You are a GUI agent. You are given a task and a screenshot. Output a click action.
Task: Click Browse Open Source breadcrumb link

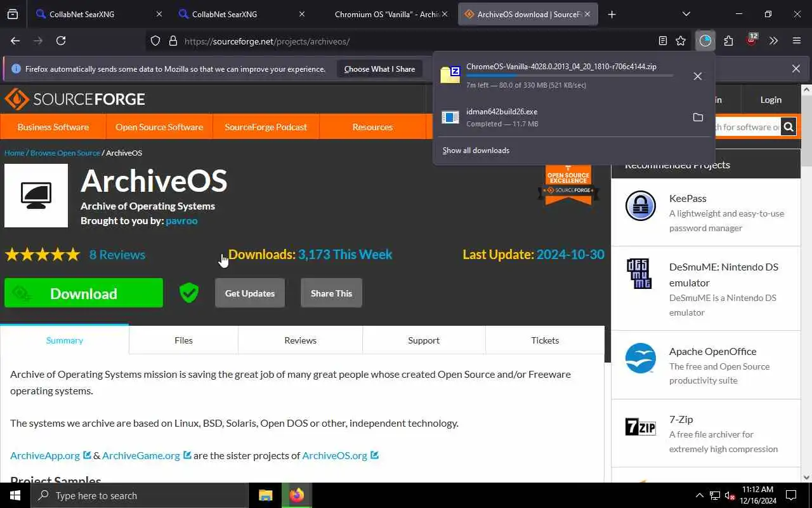(65, 153)
